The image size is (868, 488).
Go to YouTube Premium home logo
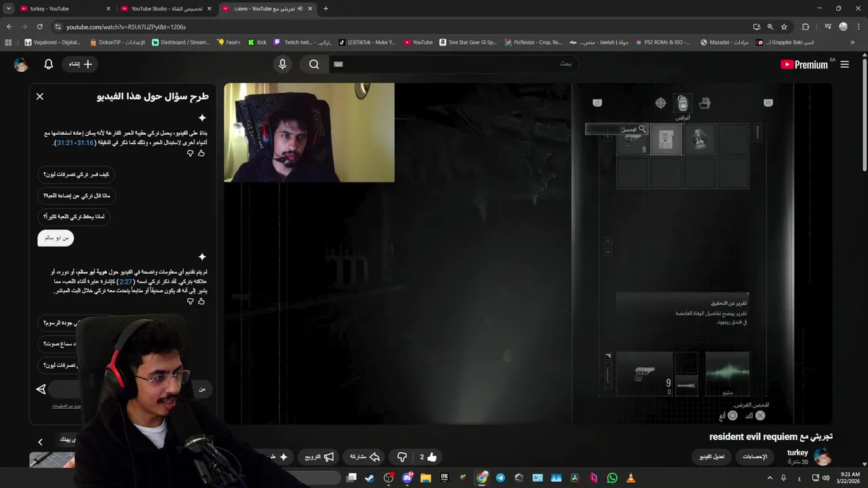(x=804, y=64)
